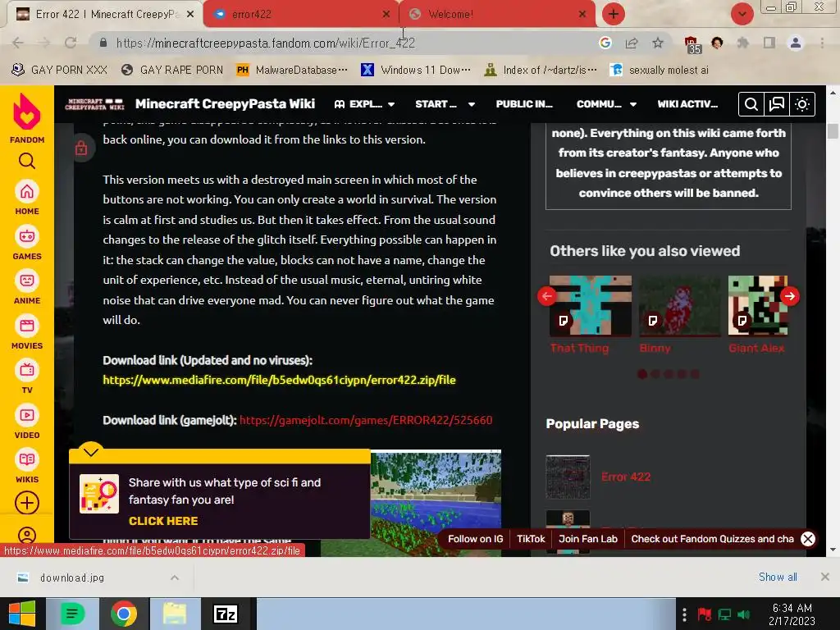Screen dimensions: 840x630
Task: Open the wiki discussions icon
Action: 777,104
